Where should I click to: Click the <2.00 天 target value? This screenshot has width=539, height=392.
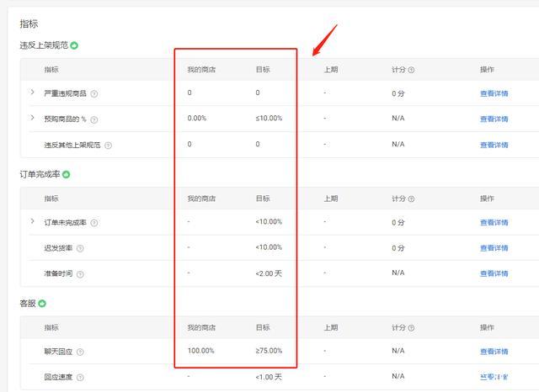click(x=269, y=273)
